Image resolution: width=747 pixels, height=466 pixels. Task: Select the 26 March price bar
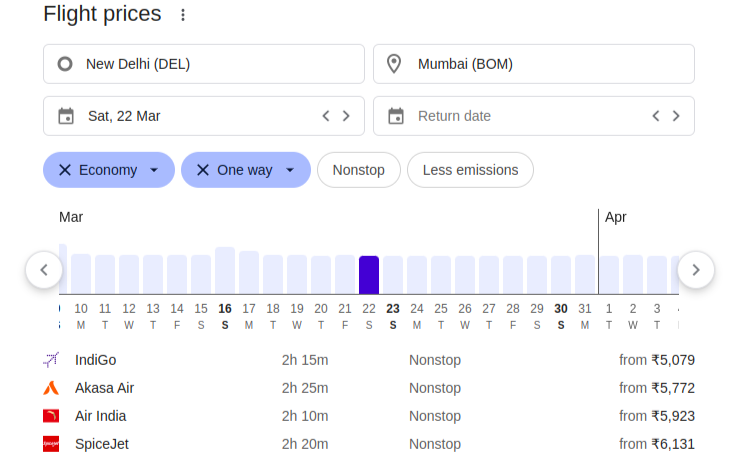pos(464,275)
